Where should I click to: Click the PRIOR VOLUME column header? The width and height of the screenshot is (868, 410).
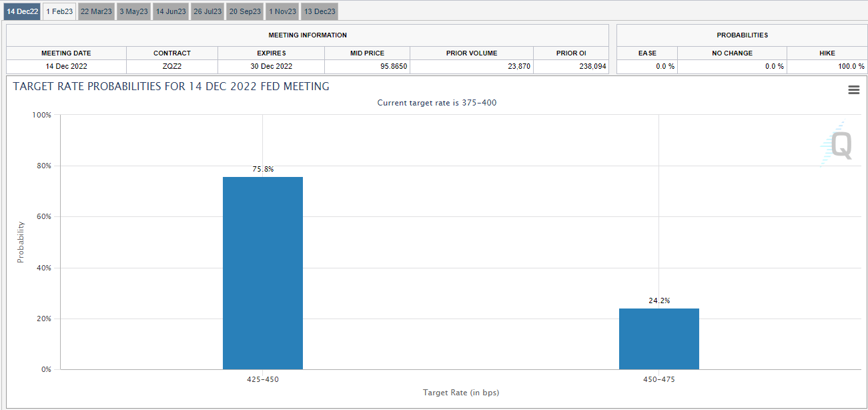[472, 53]
